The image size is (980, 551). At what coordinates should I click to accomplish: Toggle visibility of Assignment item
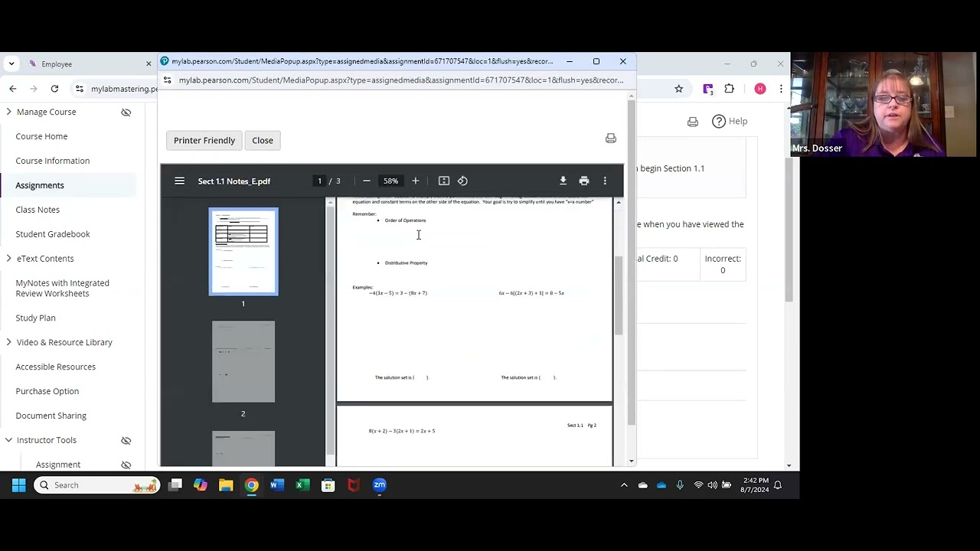(x=126, y=465)
